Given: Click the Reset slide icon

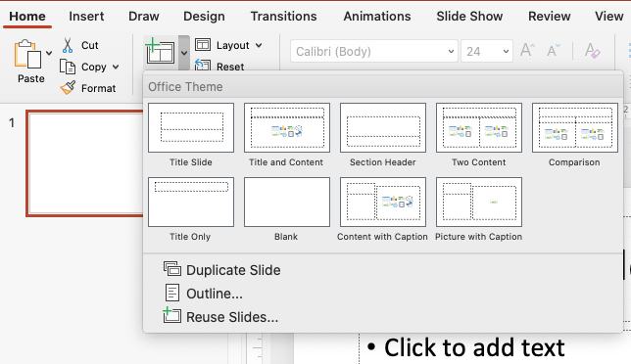Looking at the screenshot, I should pyautogui.click(x=203, y=65).
